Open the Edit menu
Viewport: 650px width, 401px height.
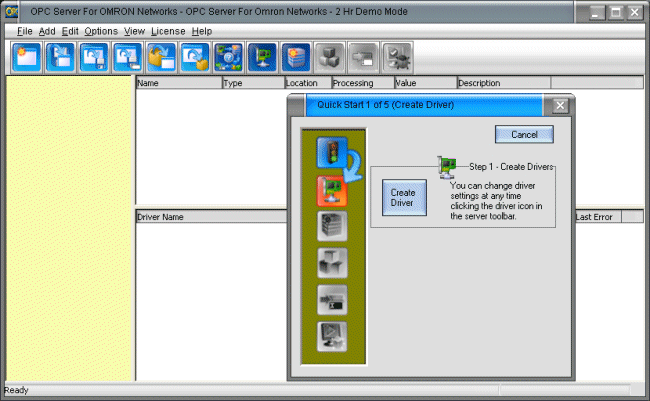coord(70,31)
